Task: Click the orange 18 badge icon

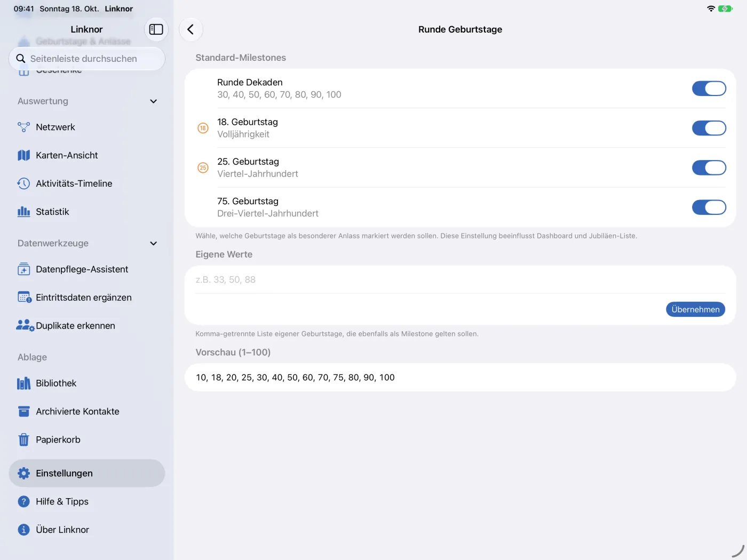Action: [x=203, y=128]
